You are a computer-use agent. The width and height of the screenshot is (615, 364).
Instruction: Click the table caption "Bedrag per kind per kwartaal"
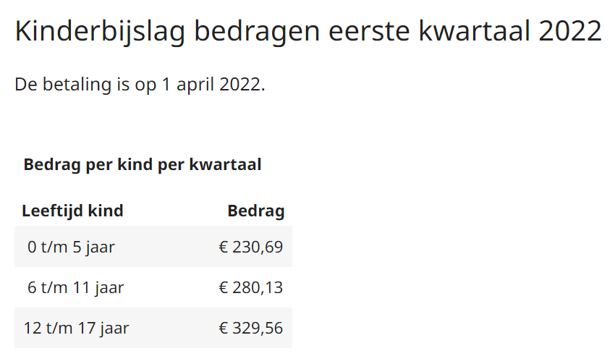click(x=143, y=164)
